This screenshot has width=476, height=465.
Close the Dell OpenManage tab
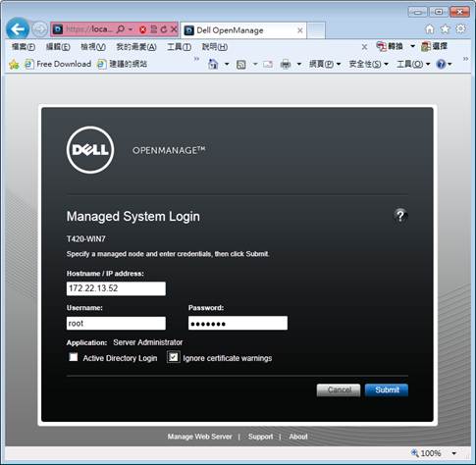point(299,30)
